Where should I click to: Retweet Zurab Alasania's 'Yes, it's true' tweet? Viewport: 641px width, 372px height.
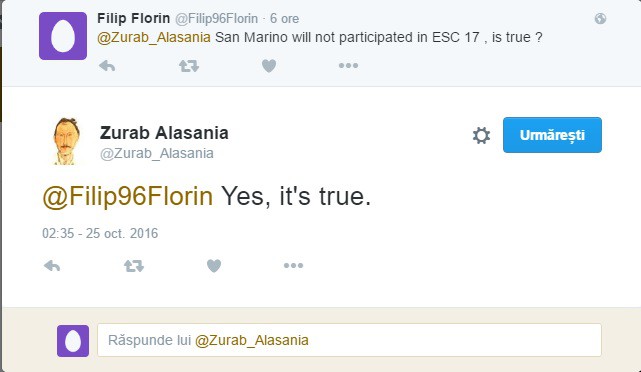click(134, 266)
